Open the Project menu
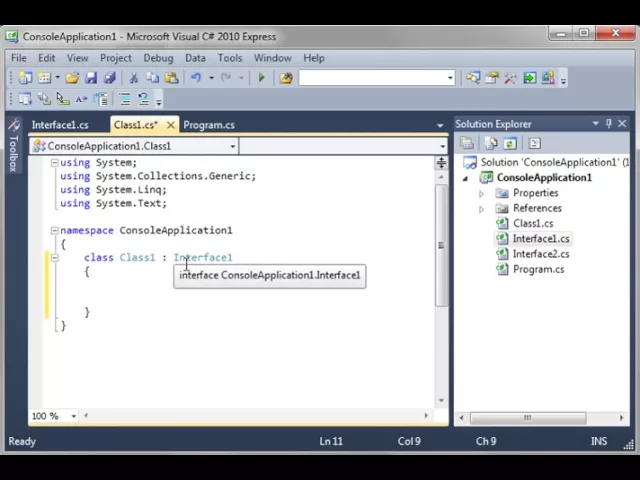 pyautogui.click(x=116, y=58)
